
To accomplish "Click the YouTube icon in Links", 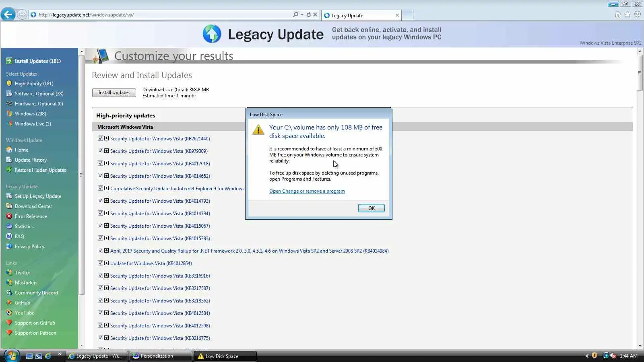I will point(9,313).
